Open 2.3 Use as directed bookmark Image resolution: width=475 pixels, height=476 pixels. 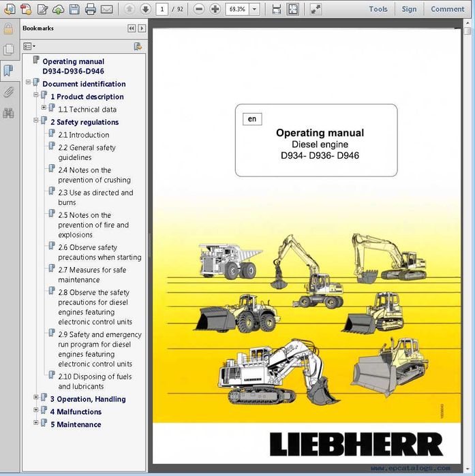[x=95, y=197]
